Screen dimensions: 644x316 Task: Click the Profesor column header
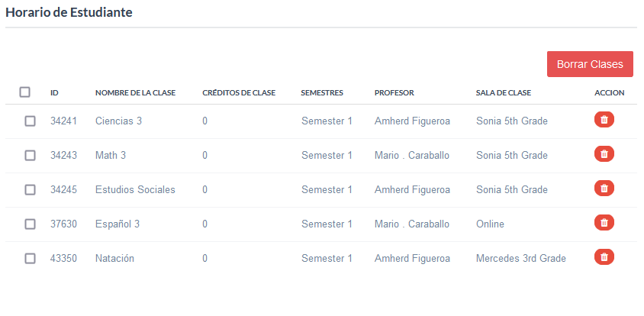(394, 93)
